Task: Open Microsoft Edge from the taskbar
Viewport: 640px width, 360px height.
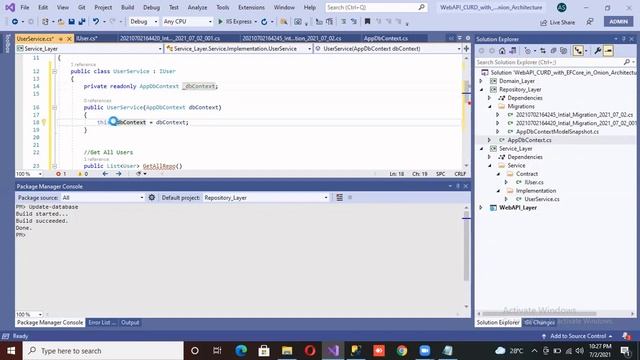Action: pos(241,351)
